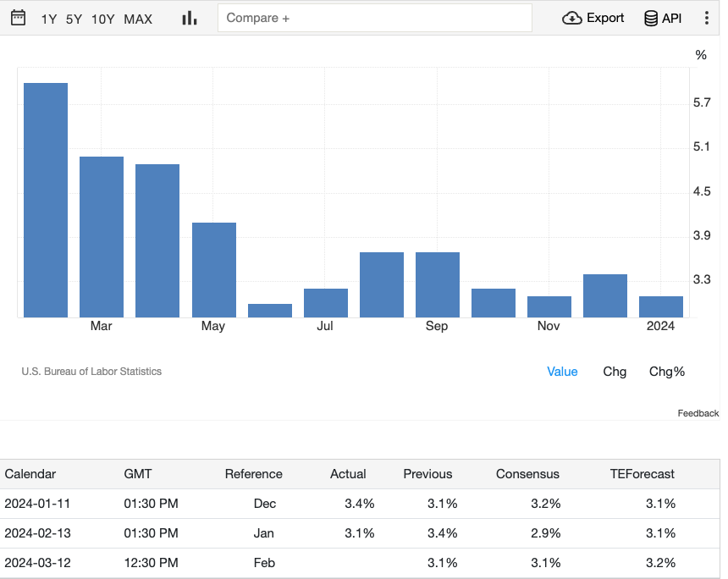Click the GMT column header
The width and height of the screenshot is (728, 579).
pyautogui.click(x=137, y=473)
